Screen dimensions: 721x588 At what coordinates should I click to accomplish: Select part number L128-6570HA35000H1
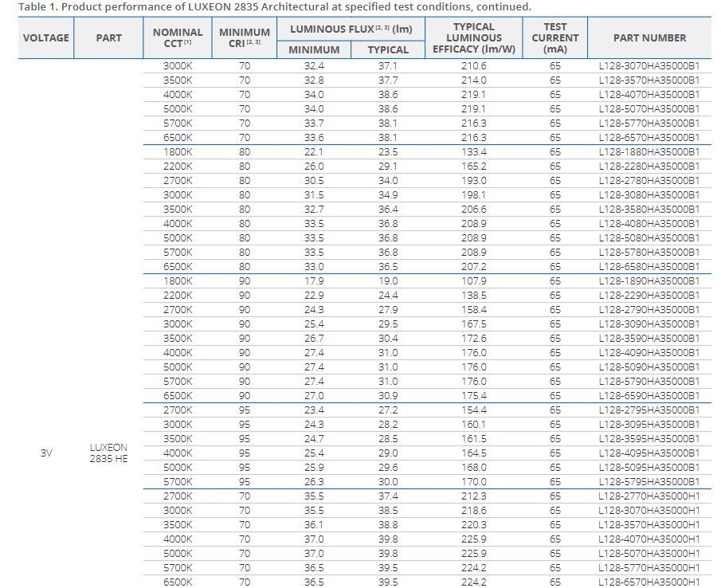point(649,582)
